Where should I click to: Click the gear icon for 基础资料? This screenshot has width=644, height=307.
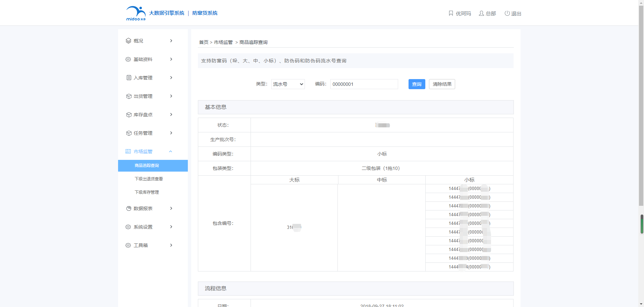coord(128,59)
